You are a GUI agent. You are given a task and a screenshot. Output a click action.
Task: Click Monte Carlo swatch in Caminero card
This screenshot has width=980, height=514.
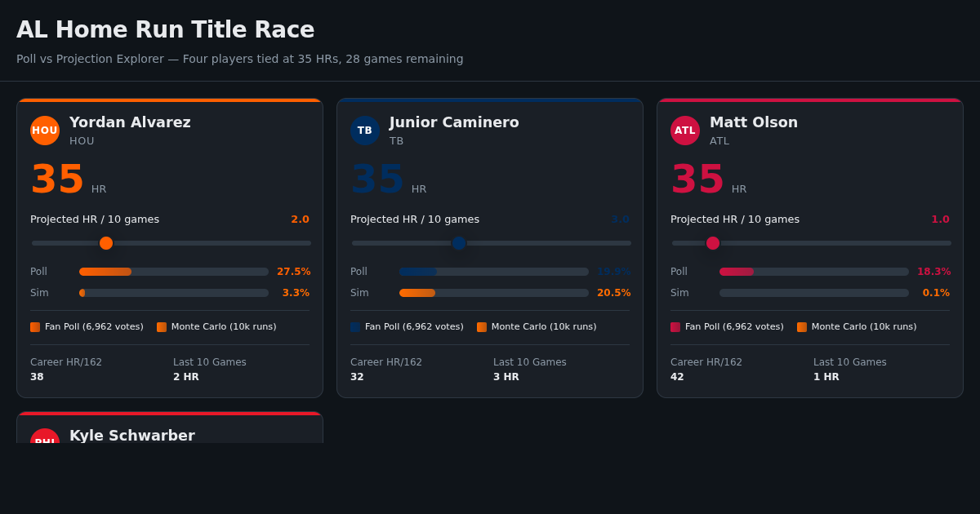tap(482, 327)
